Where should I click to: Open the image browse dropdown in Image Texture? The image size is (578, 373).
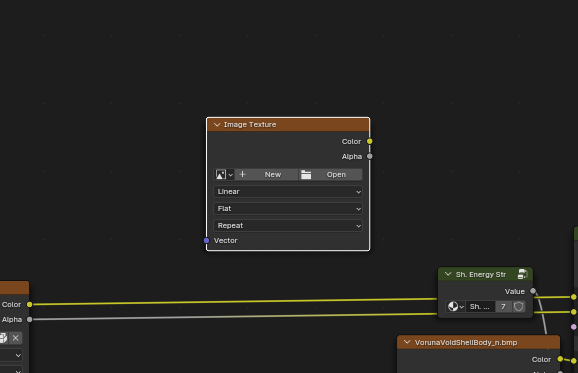[x=224, y=174]
